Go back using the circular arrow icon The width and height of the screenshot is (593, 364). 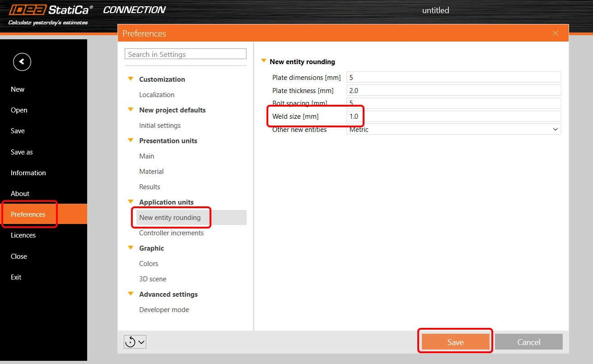coord(22,62)
